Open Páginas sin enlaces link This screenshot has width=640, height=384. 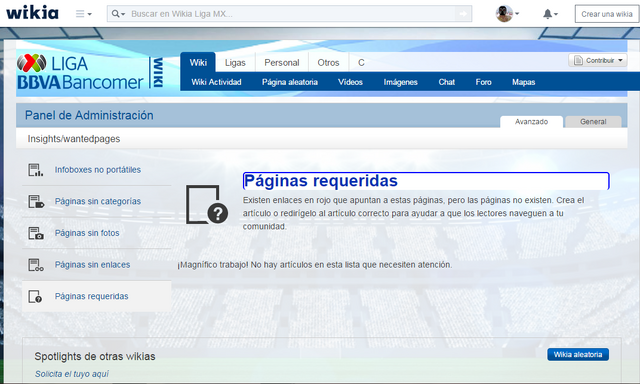(92, 264)
